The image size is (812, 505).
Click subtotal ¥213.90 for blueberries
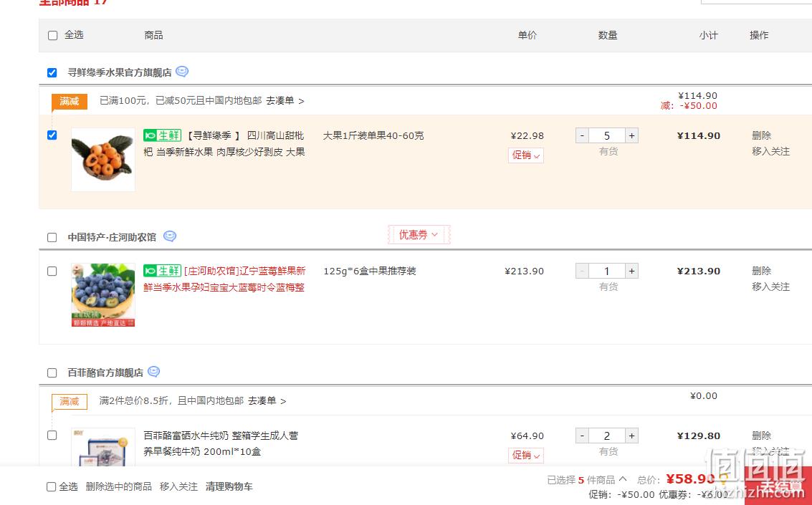click(699, 271)
